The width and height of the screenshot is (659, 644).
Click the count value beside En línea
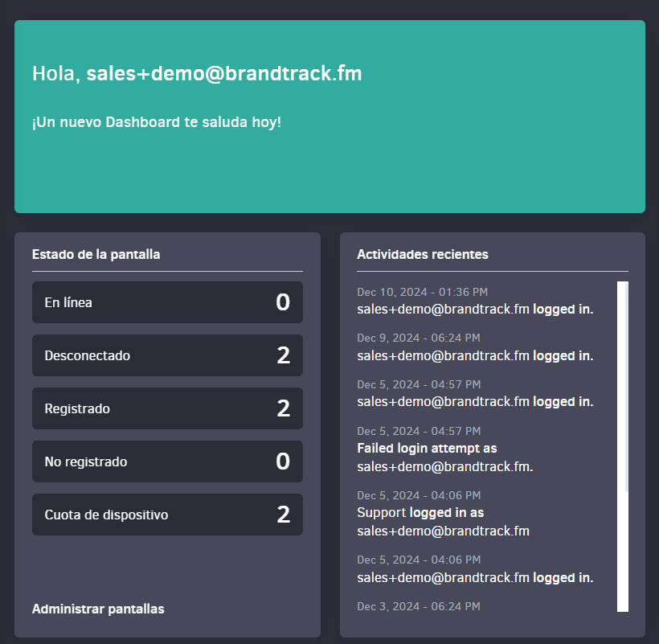coord(283,302)
